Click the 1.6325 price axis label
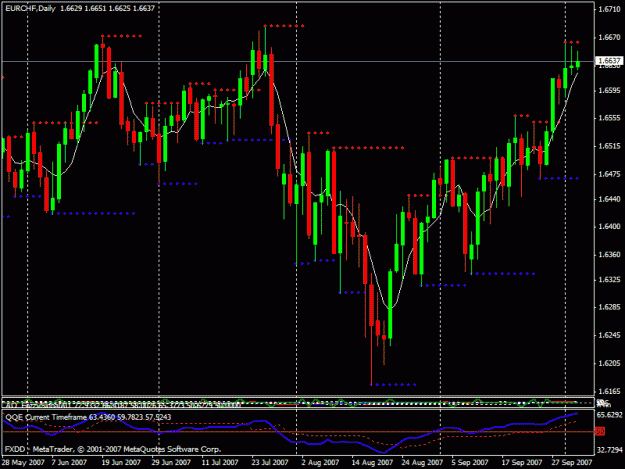Image resolution: width=625 pixels, height=469 pixels. [x=609, y=279]
